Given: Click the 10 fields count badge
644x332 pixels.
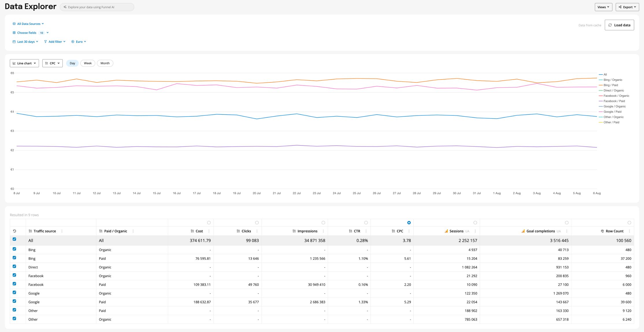Looking at the screenshot, I should click(42, 33).
